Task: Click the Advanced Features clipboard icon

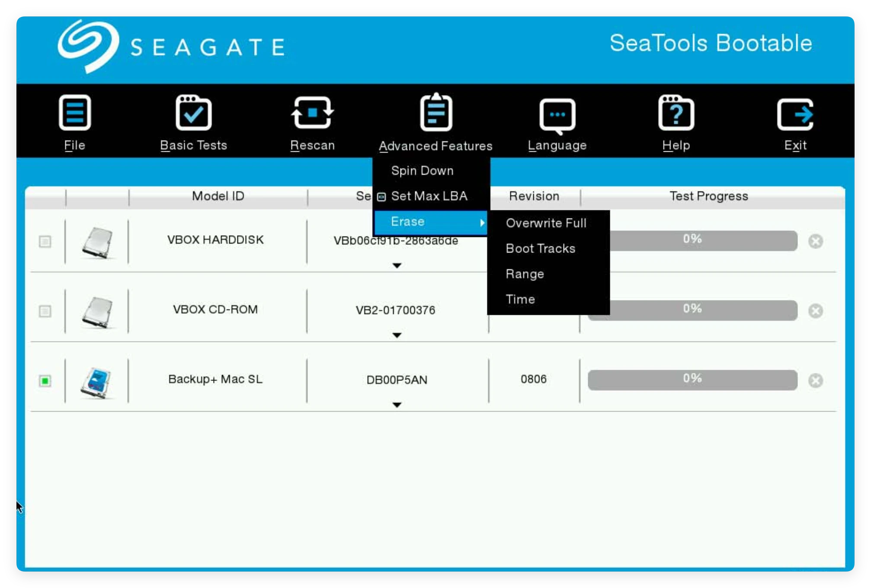Action: click(x=436, y=112)
